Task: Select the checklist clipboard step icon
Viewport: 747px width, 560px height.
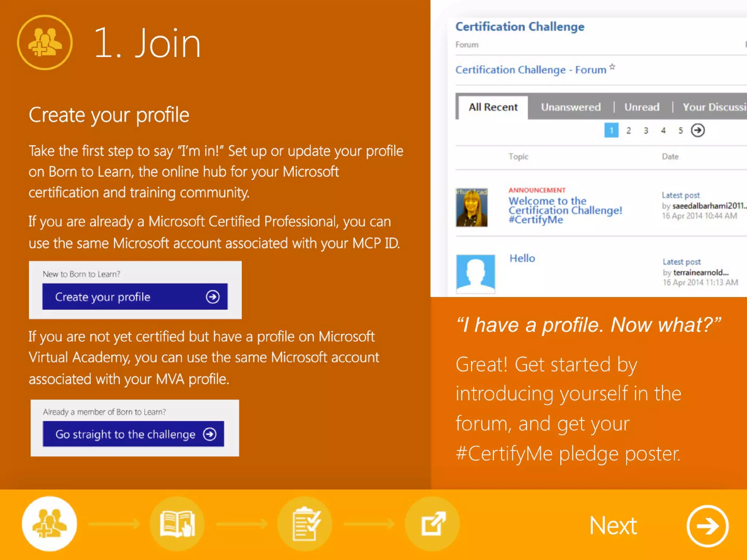Action: pos(305,524)
